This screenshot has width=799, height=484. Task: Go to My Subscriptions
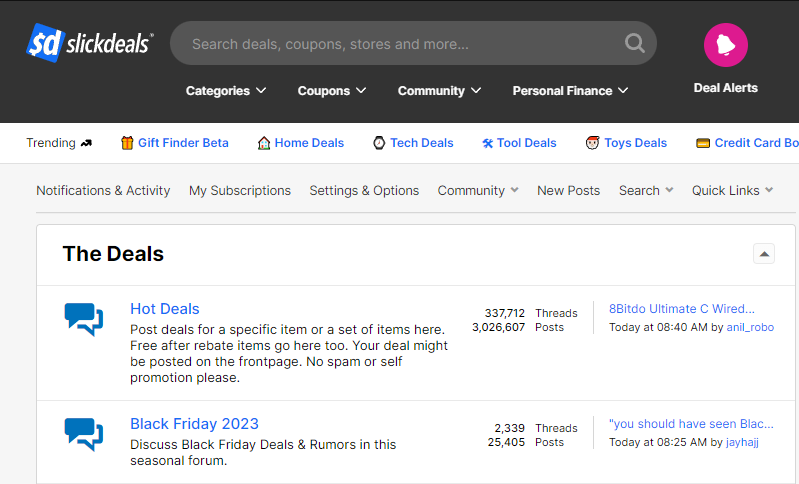pyautogui.click(x=240, y=190)
